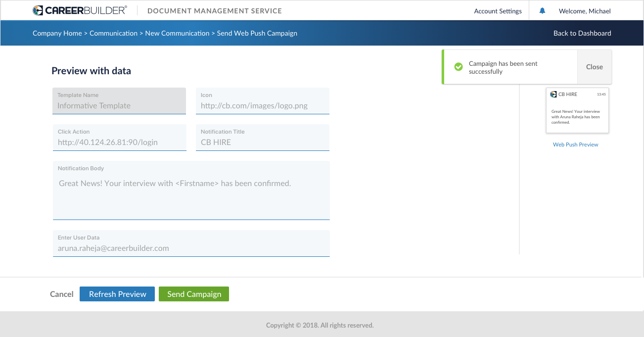Screen dimensions: 644x337
Task: Open the Communication breadcrumb
Action: pos(113,33)
